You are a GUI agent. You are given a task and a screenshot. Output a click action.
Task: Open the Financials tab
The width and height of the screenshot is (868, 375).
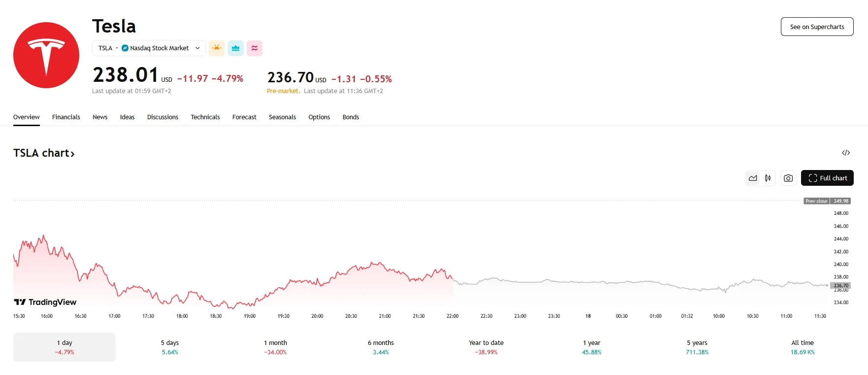tap(66, 117)
